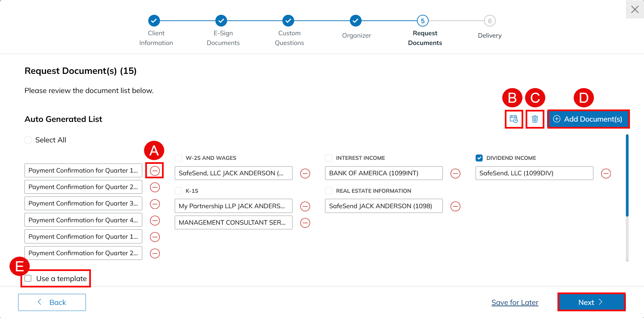Screen dimensions: 644x318
Task: Edit the BANK OF AMERICA (1099INT) field
Action: pyautogui.click(x=384, y=173)
